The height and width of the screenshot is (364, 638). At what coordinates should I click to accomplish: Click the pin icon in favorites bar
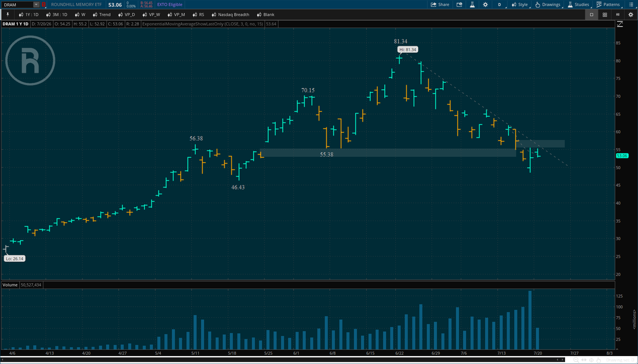point(7,15)
